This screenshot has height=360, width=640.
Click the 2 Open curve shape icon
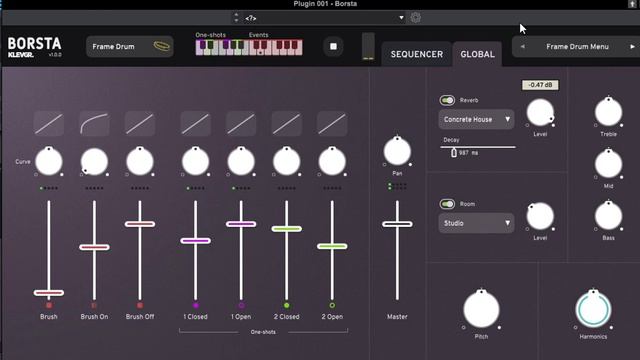332,123
